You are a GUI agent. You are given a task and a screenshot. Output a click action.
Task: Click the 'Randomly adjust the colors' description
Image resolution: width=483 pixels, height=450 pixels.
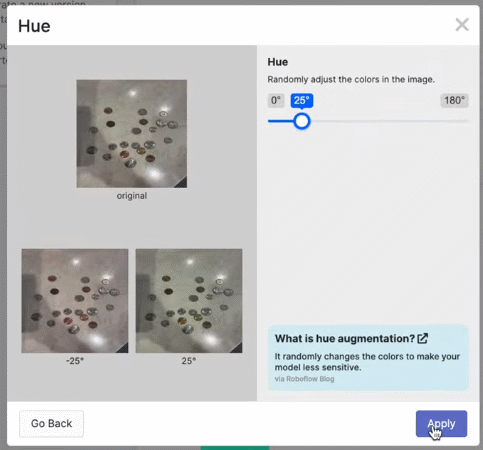tap(351, 80)
